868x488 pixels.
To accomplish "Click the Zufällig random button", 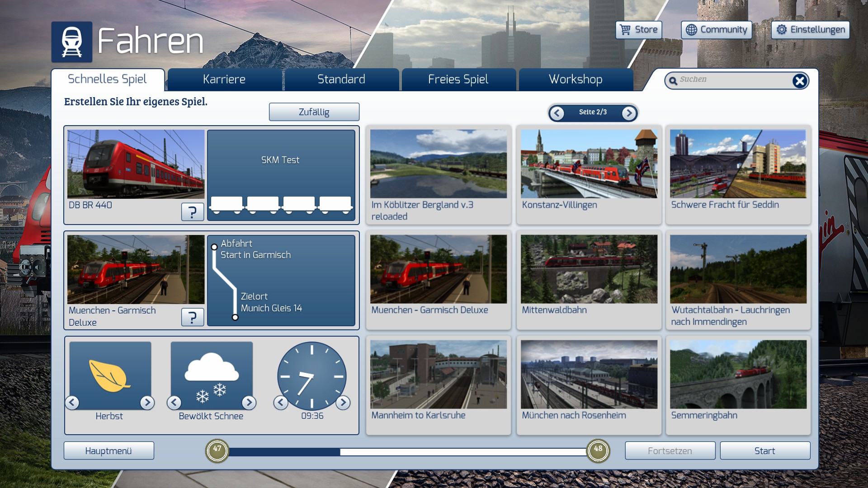I will click(314, 112).
